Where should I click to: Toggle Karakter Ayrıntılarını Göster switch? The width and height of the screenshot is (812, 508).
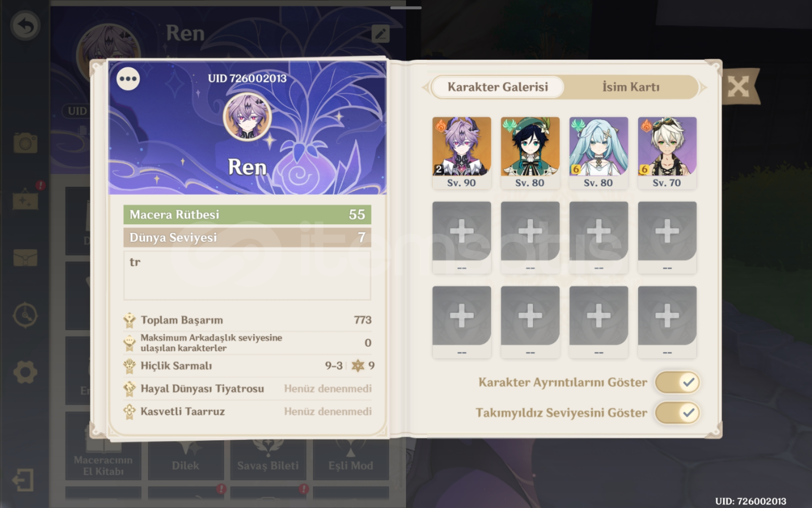point(677,382)
